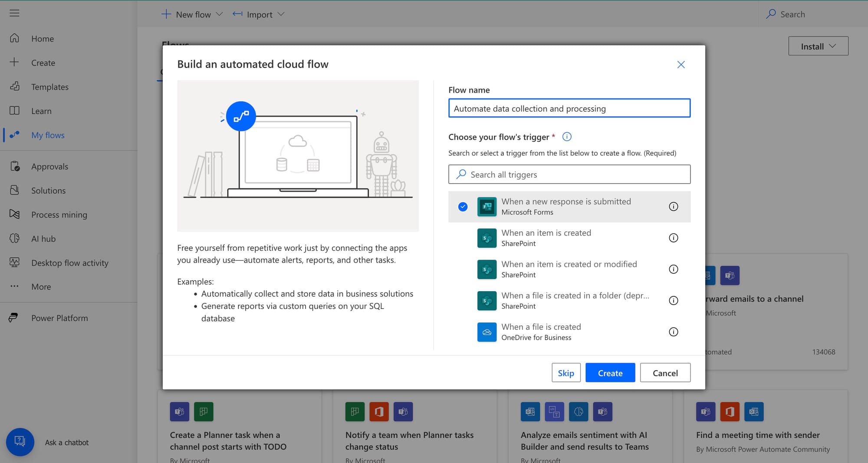Click the Templates icon in sidebar

(x=14, y=86)
